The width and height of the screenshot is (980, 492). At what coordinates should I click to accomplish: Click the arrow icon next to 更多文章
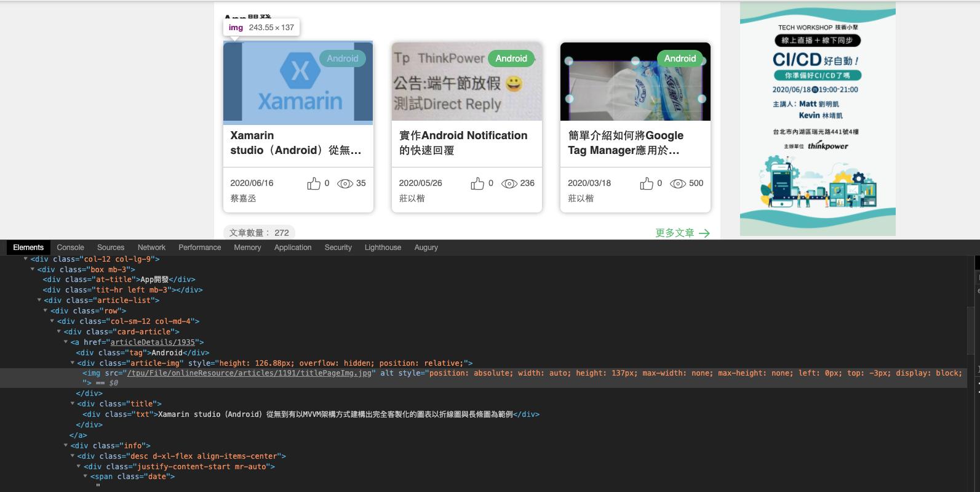(x=704, y=233)
